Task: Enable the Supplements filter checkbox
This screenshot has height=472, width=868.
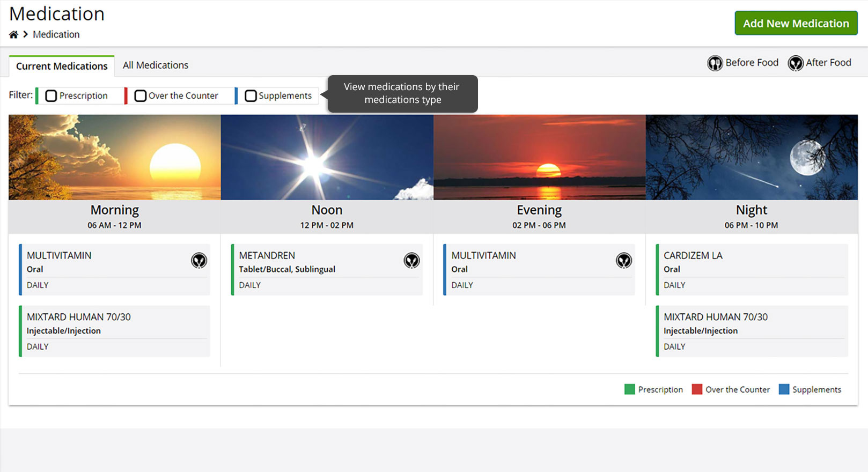Action: click(x=251, y=96)
